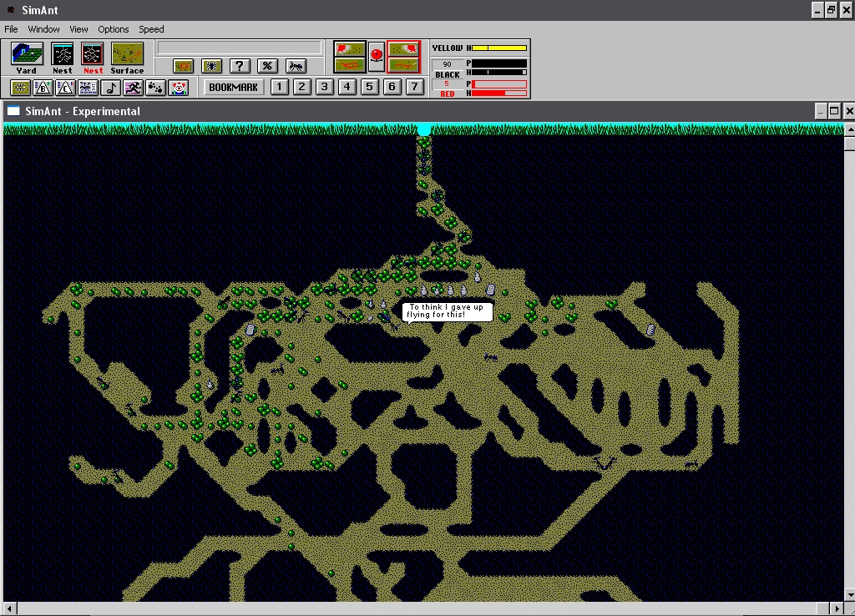Click the recenter map icon in toolbar
This screenshot has height=616, width=855.
[x=183, y=67]
